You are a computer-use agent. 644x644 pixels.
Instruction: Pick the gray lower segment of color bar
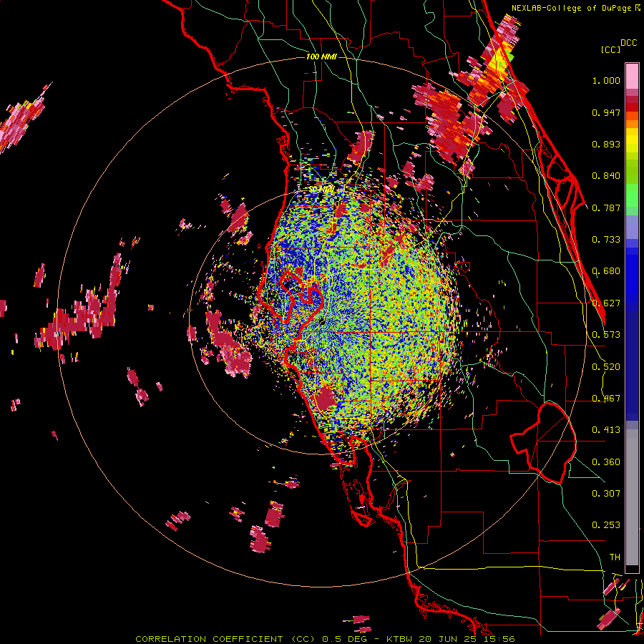point(632,497)
